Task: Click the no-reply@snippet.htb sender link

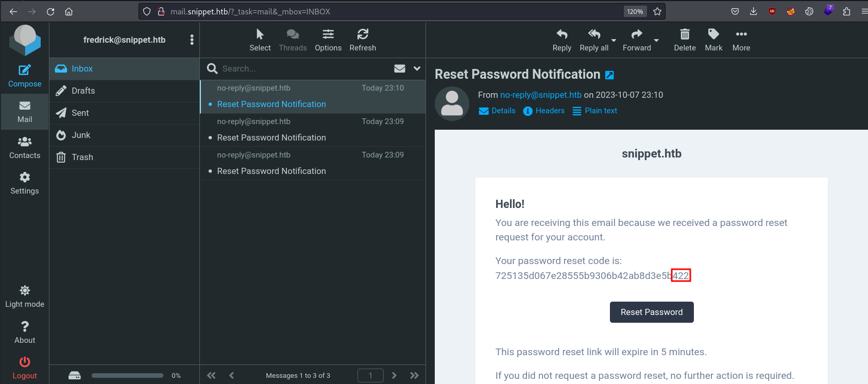Action: [541, 95]
